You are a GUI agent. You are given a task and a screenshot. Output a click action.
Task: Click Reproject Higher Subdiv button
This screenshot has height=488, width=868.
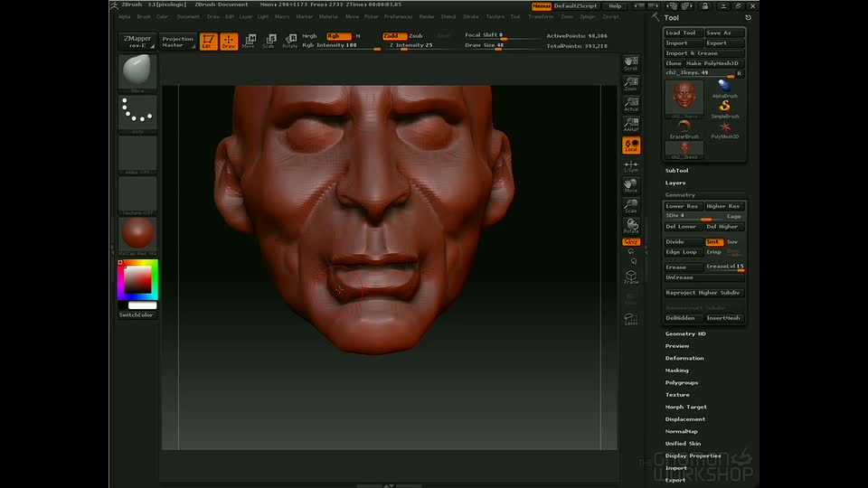point(704,293)
